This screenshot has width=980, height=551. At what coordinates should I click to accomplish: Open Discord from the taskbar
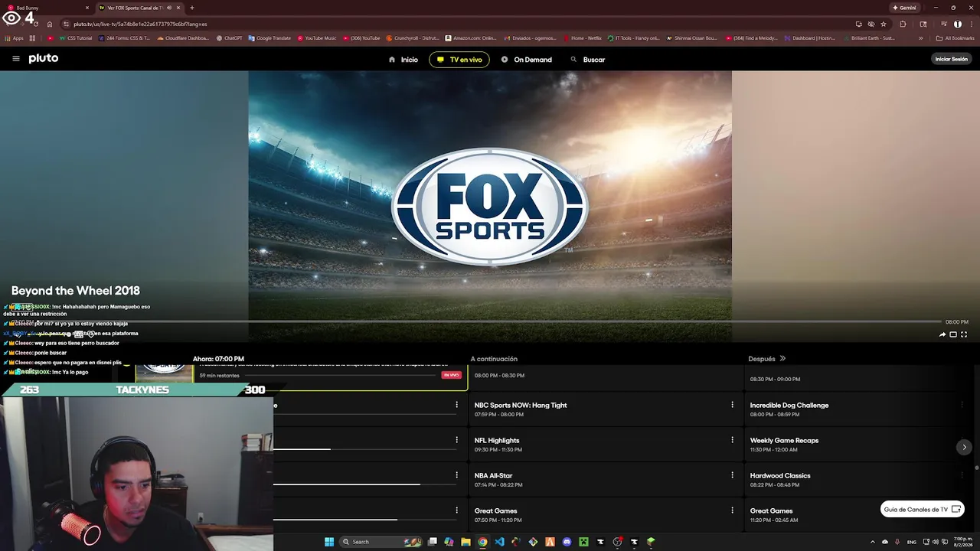[x=567, y=542]
